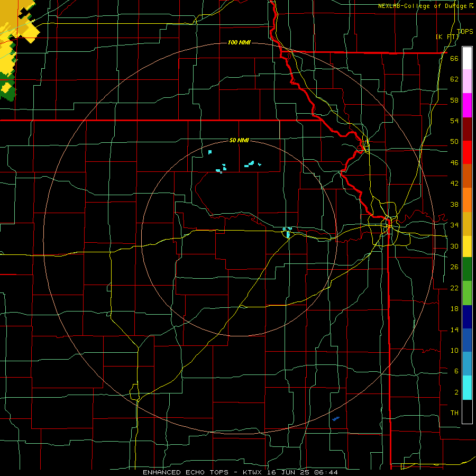Click the 26 legend value
Viewport: 476px width, 476px height.
pyautogui.click(x=454, y=267)
